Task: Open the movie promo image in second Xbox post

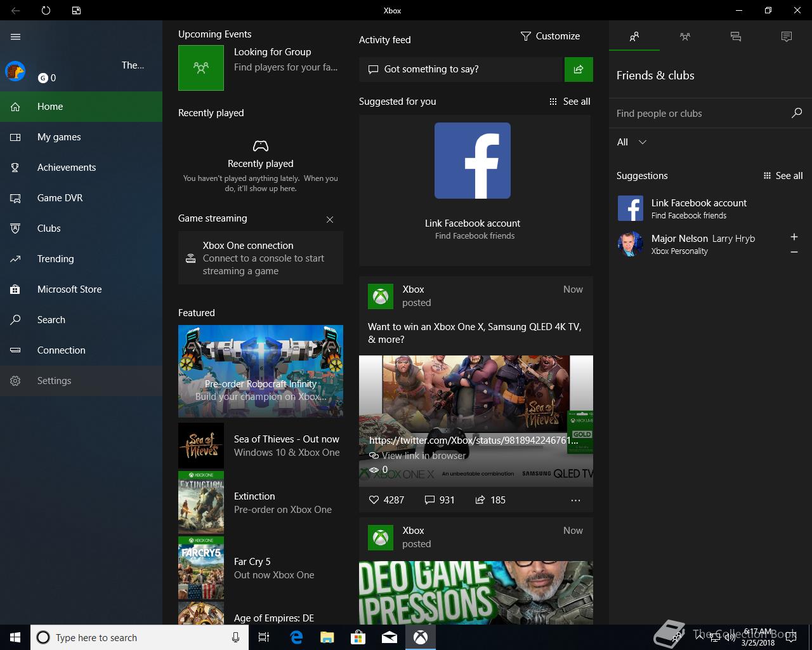Action: pyautogui.click(x=476, y=592)
